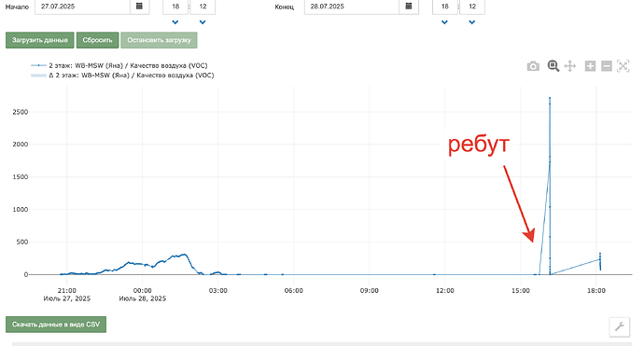Click Остановить загрузку button

tap(159, 40)
